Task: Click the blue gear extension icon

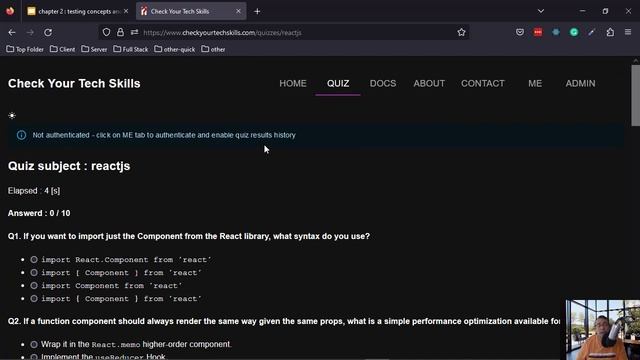Action: pos(556,32)
